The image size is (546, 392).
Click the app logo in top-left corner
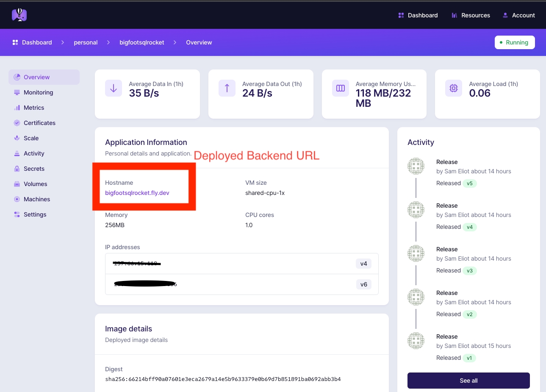(19, 15)
